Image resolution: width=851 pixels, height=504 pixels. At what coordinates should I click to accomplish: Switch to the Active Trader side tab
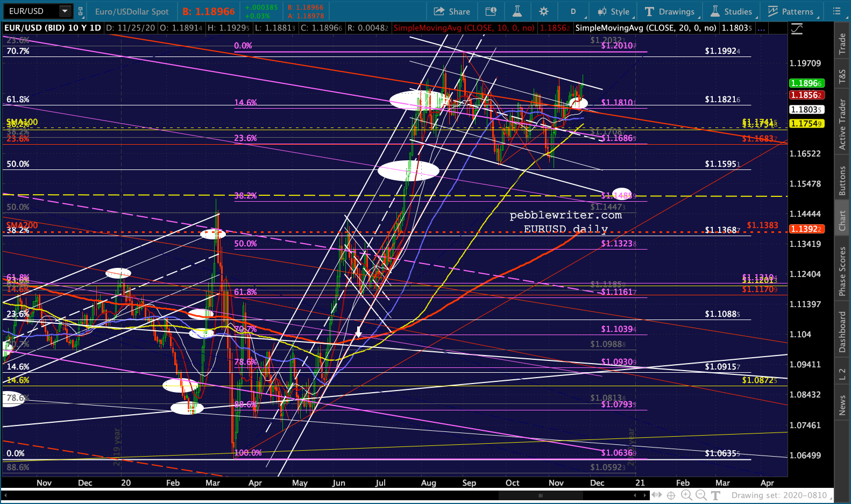click(842, 124)
